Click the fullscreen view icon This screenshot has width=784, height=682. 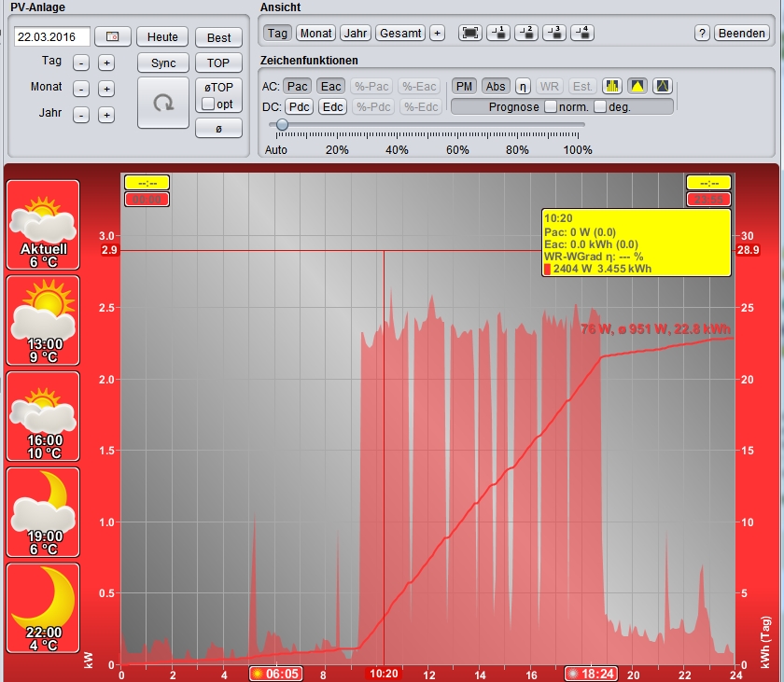pos(470,33)
